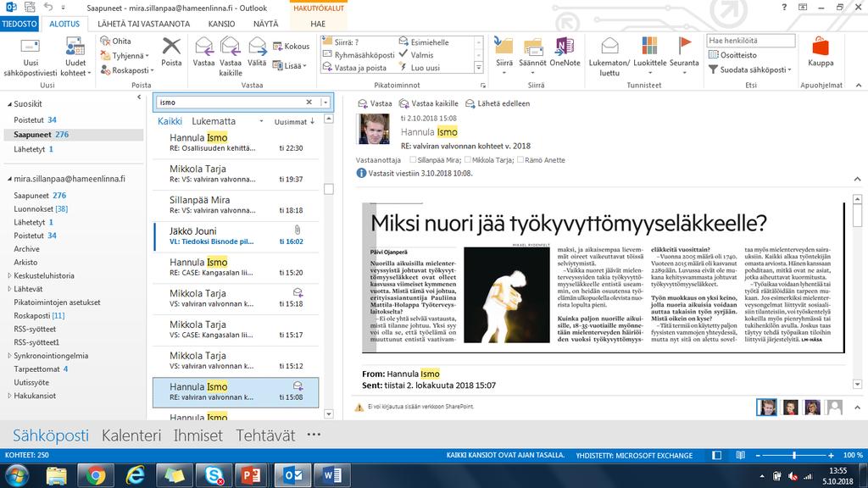868x488 pixels.
Task: Open Roskaposti junk mail menu
Action: click(127, 70)
